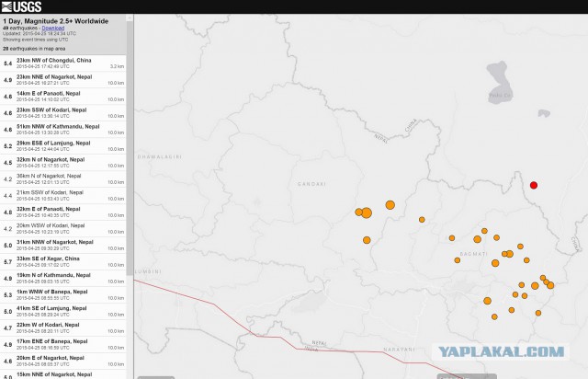This screenshot has width=588, height=379.
Task: Click the USGS logo in the header
Action: coord(21,6)
